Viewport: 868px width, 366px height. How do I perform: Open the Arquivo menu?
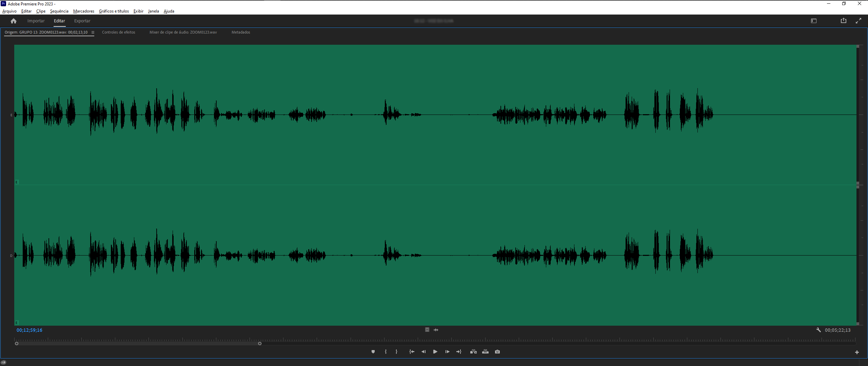9,11
